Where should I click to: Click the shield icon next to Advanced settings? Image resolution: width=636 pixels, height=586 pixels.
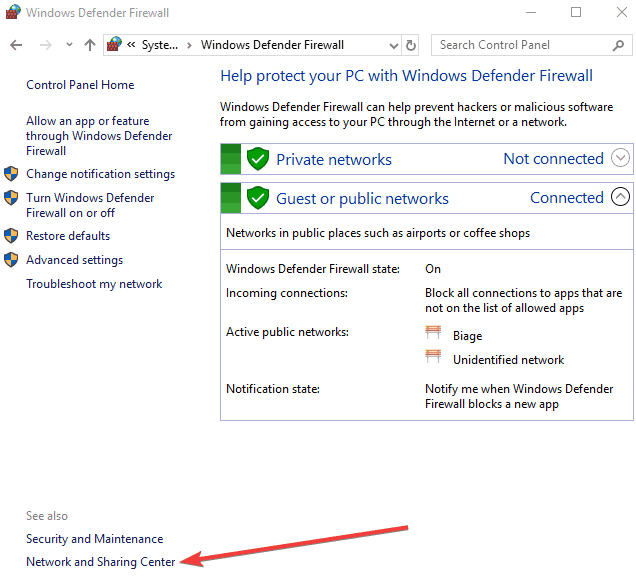coord(11,260)
